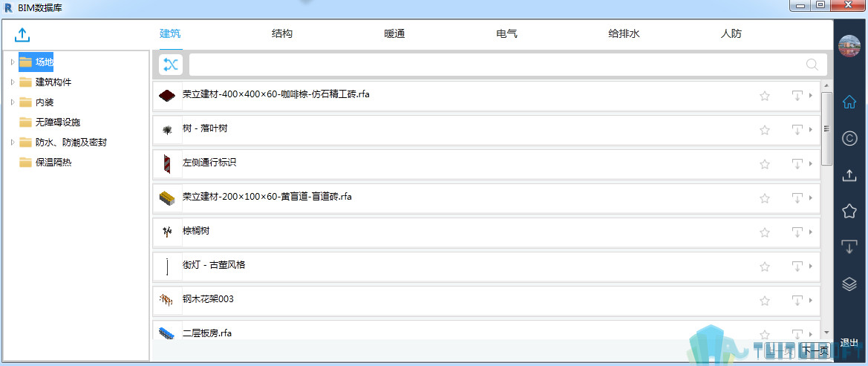Image resolution: width=868 pixels, height=366 pixels.
Task: Expand the 场地 folder tree node
Action: (x=13, y=62)
